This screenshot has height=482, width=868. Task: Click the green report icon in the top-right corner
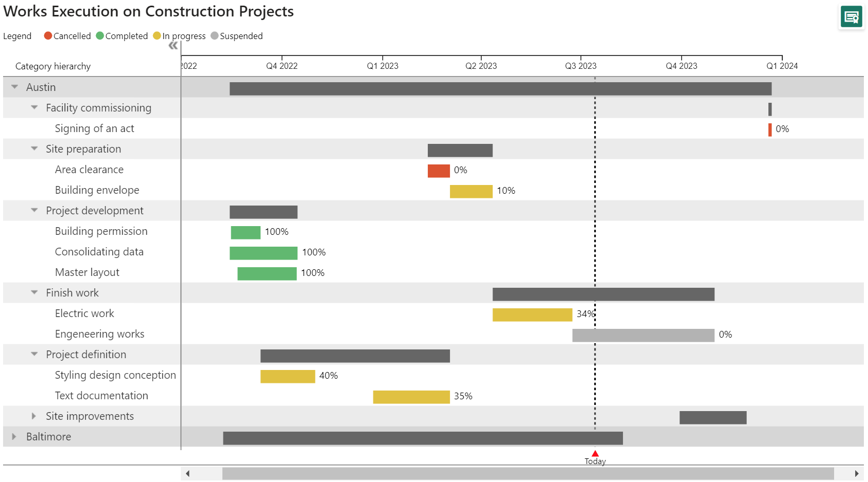click(x=851, y=16)
